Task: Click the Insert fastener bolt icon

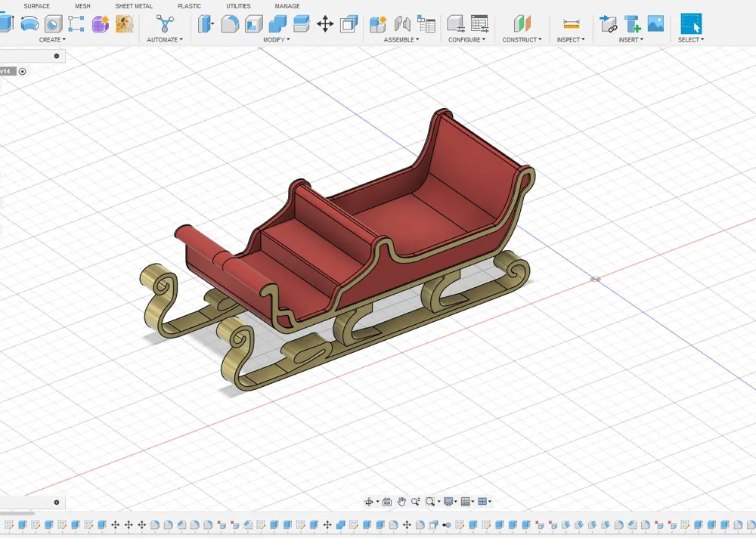Action: coord(632,23)
